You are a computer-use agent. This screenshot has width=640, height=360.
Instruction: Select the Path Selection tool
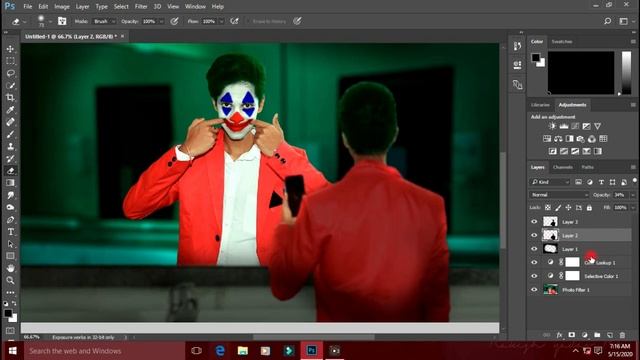click(11, 244)
